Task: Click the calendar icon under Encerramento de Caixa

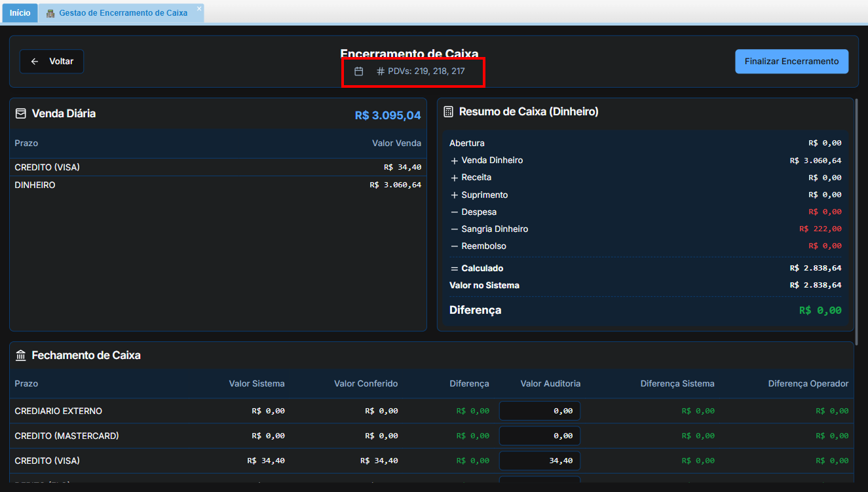Action: (358, 71)
